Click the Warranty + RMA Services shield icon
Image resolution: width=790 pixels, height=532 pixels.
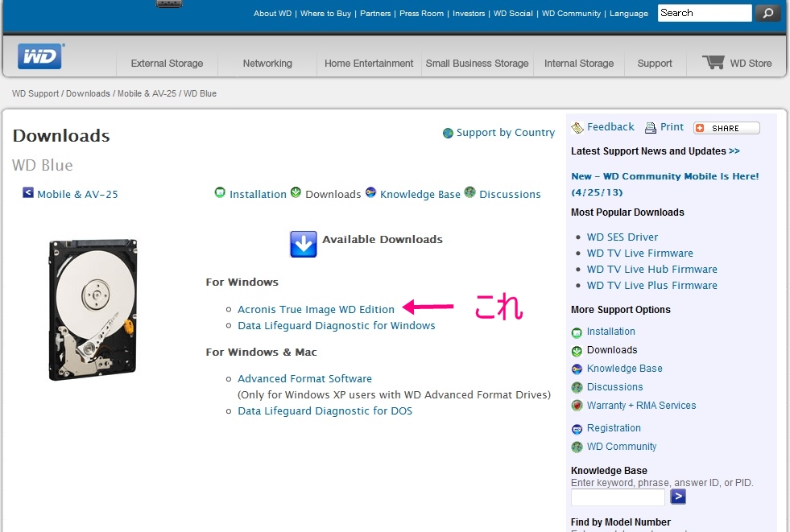577,406
